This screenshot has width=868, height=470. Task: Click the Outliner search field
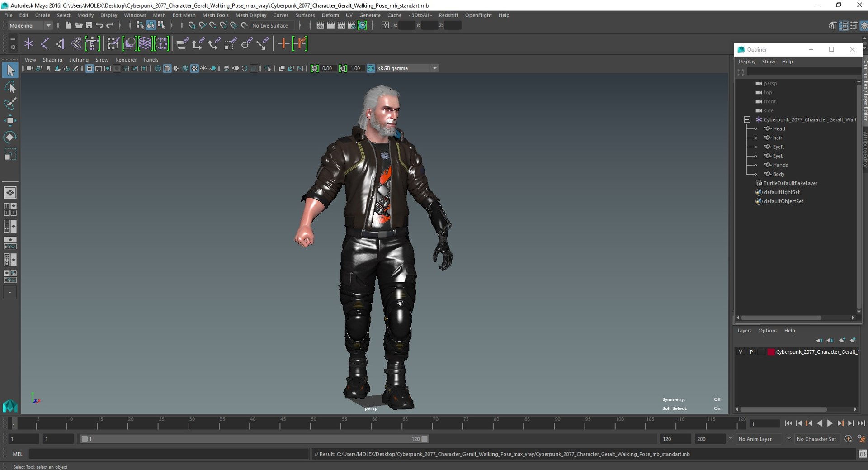tap(803, 71)
